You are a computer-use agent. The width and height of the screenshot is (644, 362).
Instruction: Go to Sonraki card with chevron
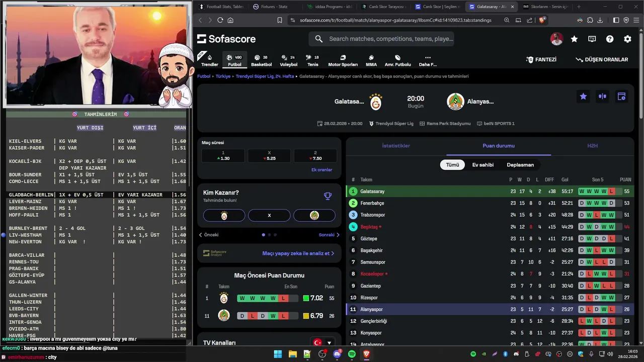coord(329,235)
